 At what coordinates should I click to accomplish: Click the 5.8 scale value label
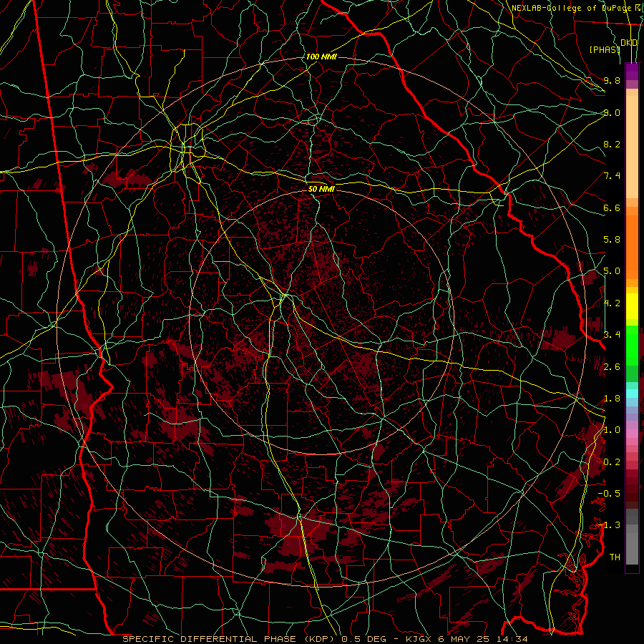coord(612,240)
